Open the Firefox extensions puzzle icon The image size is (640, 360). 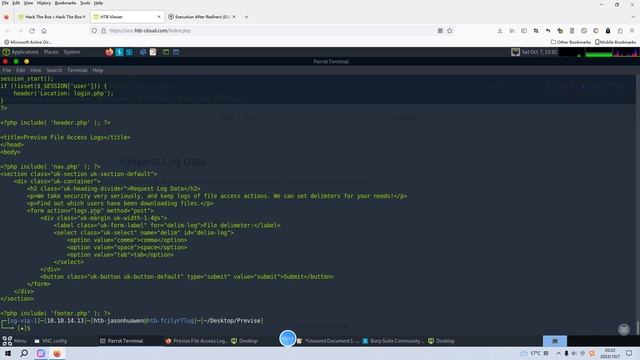click(620, 31)
